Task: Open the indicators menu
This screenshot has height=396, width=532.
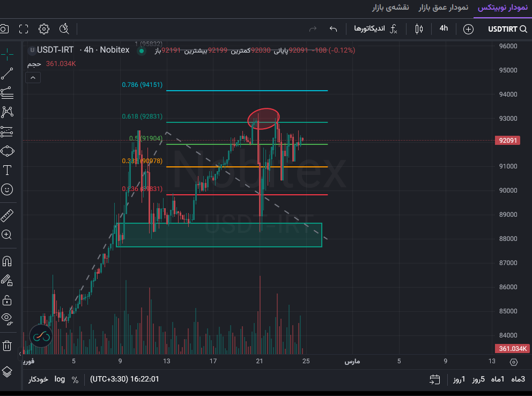Action: pyautogui.click(x=375, y=29)
